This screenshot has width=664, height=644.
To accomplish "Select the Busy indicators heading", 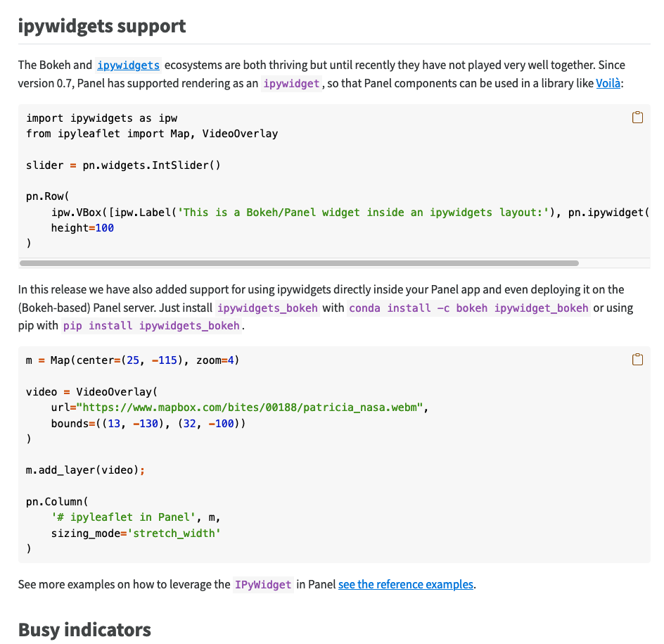I will point(84,629).
